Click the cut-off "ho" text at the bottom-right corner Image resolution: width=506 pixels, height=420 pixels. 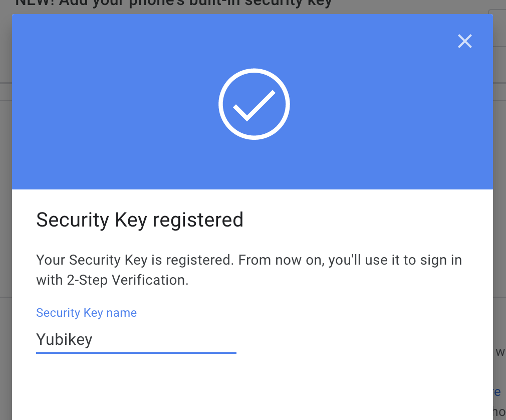coord(499,412)
